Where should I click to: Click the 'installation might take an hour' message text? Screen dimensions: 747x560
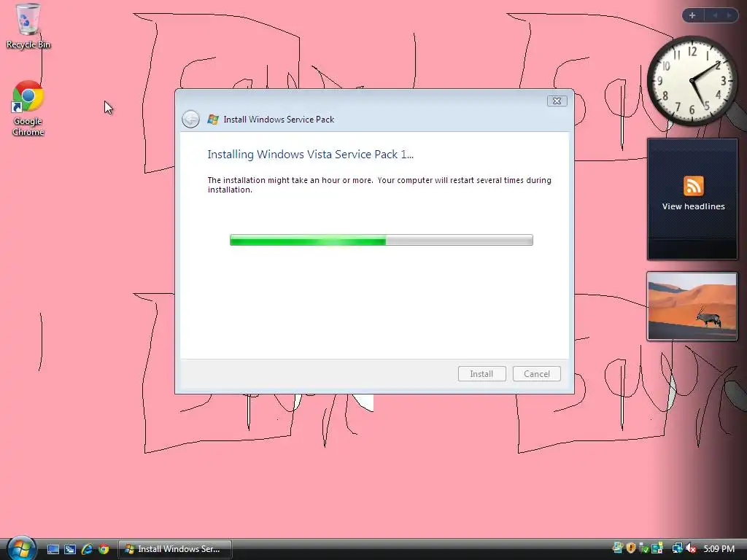[x=379, y=184]
